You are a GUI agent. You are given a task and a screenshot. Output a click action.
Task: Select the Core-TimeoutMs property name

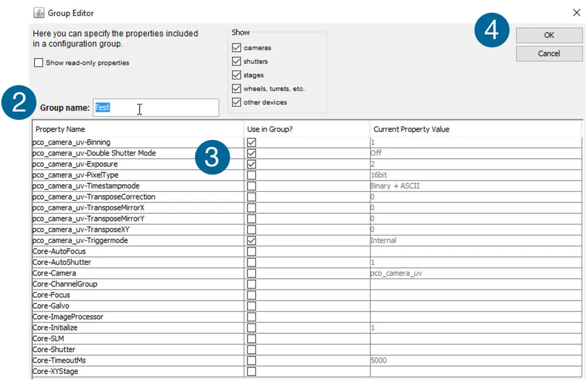click(x=59, y=360)
